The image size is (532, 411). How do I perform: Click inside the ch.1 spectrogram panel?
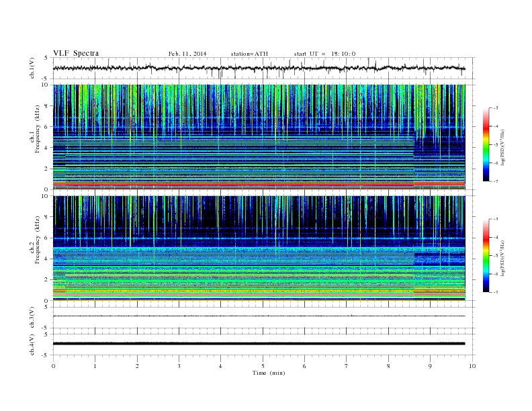click(259, 137)
